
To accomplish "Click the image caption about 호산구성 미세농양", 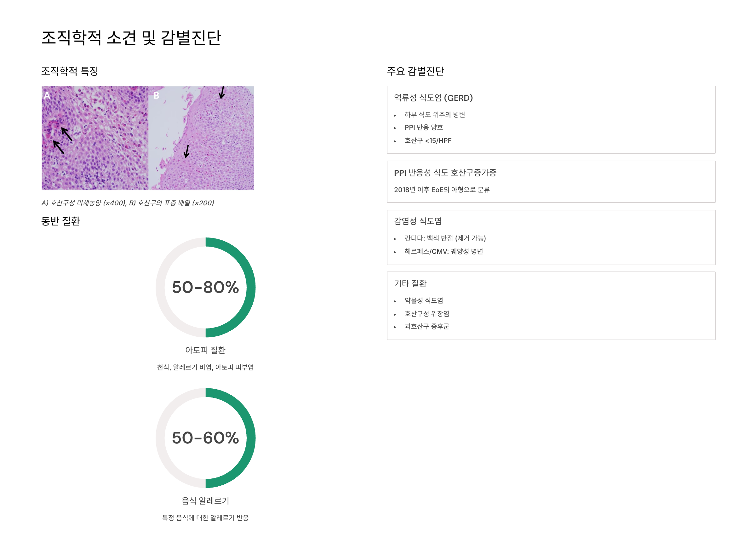I will pos(128,203).
